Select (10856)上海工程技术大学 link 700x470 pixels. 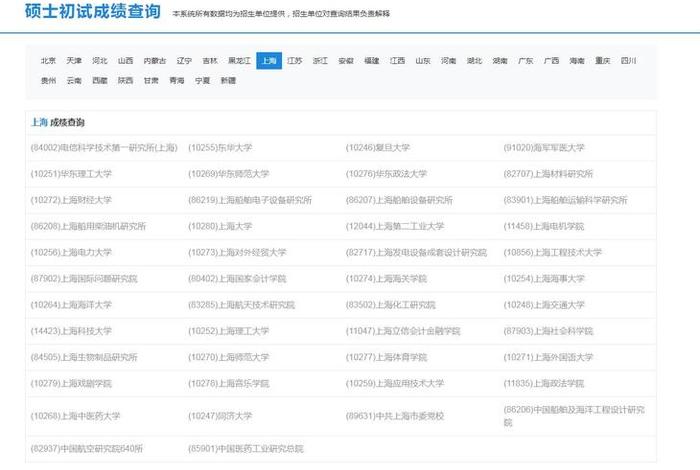pyautogui.click(x=553, y=253)
